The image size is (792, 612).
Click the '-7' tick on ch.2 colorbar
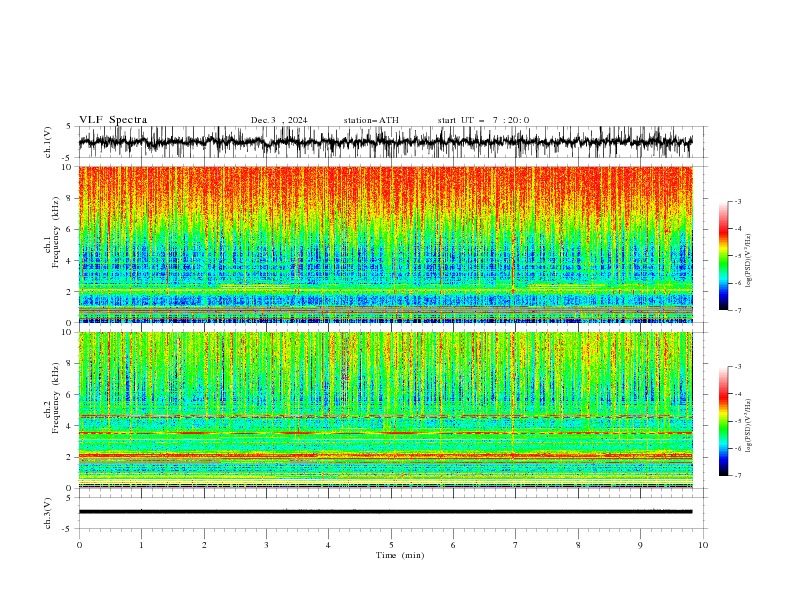(x=737, y=475)
